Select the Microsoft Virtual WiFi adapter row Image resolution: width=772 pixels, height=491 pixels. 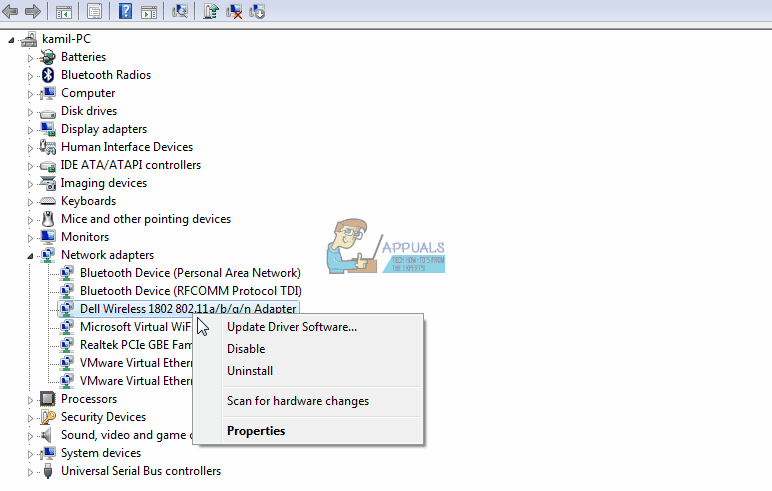coord(135,327)
